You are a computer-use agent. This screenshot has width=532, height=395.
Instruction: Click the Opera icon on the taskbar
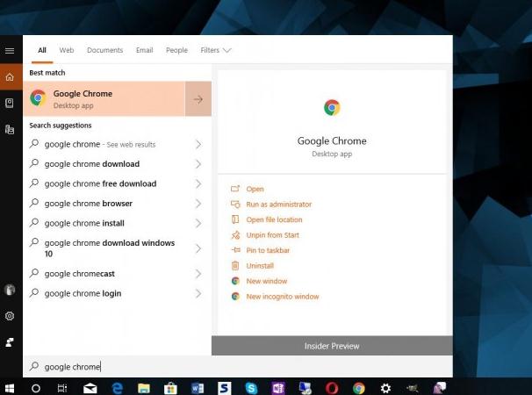332,387
